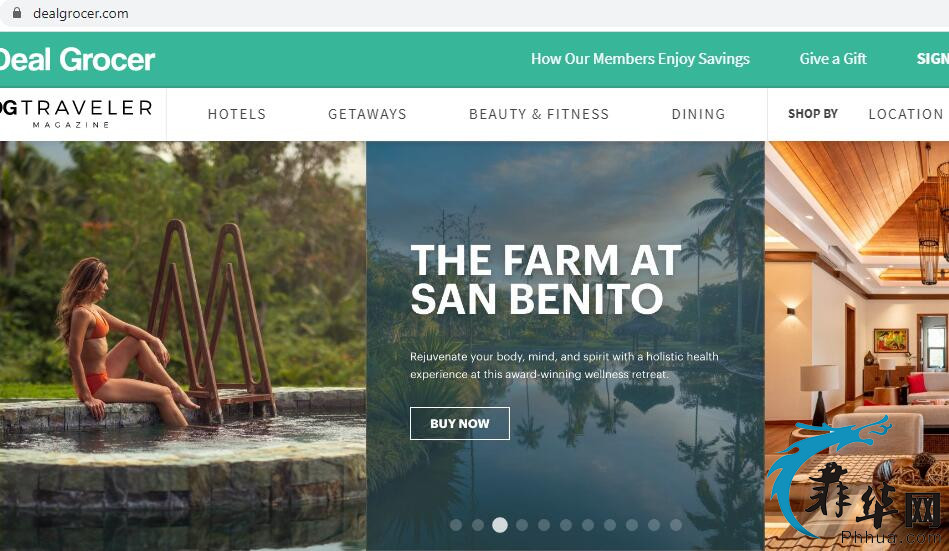The image size is (949, 551).
Task: Select the first carousel dot
Action: [x=456, y=525]
